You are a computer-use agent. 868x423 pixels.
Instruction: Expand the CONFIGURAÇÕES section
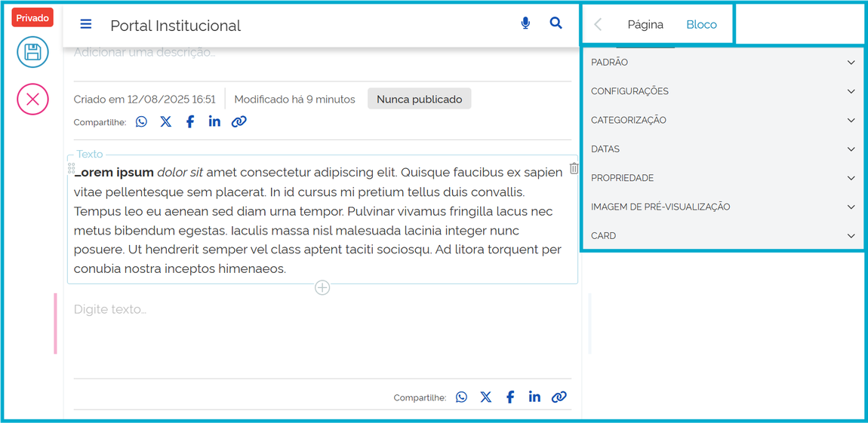pos(723,91)
